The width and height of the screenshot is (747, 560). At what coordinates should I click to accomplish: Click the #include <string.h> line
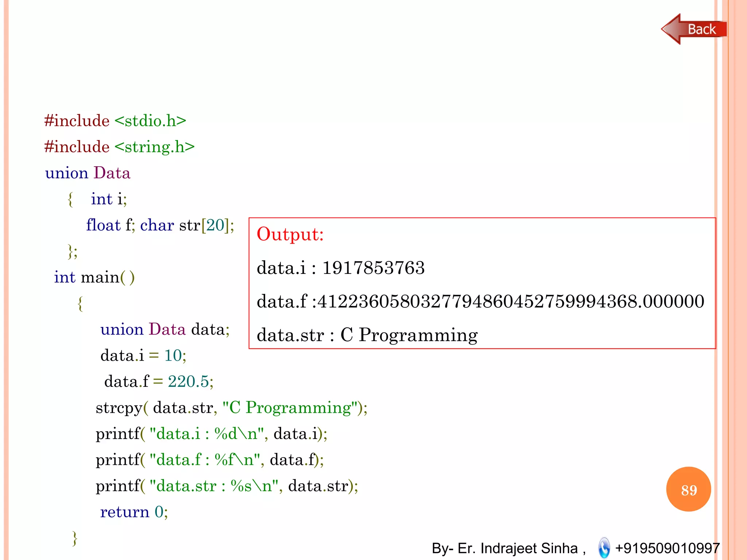[x=119, y=147]
